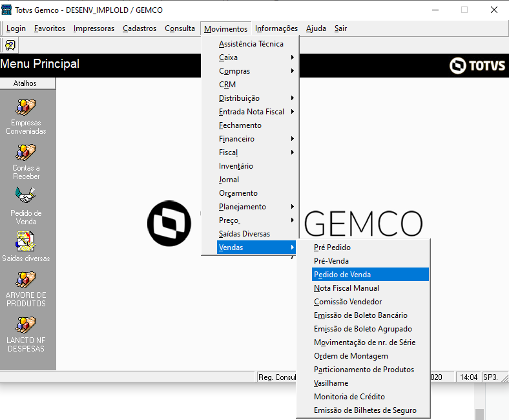Expand the Financeiro submenu

click(x=250, y=139)
